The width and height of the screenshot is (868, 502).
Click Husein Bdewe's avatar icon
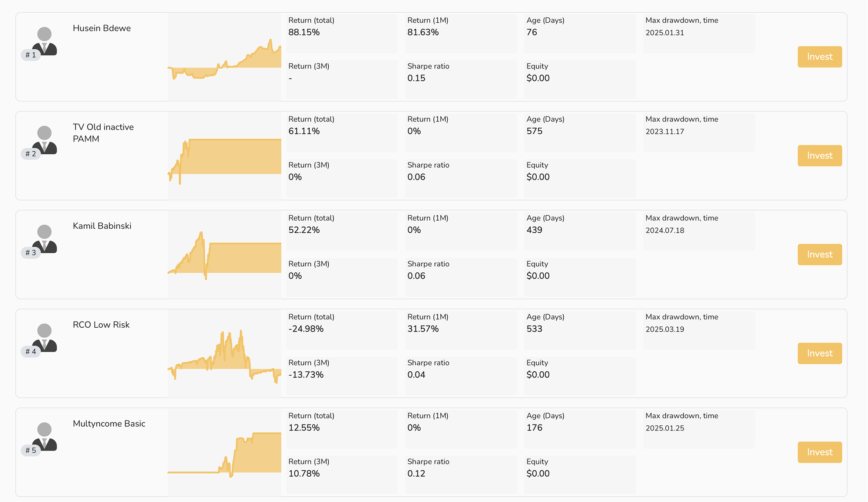(x=44, y=41)
